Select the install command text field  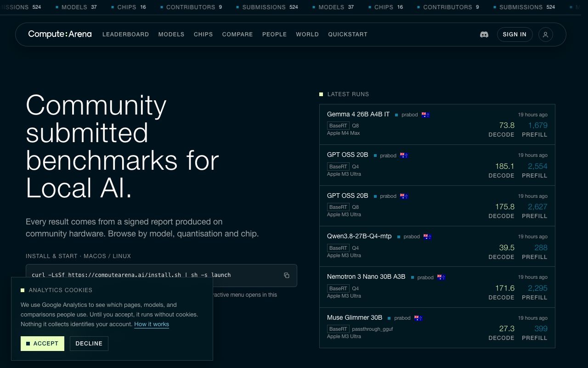click(161, 275)
